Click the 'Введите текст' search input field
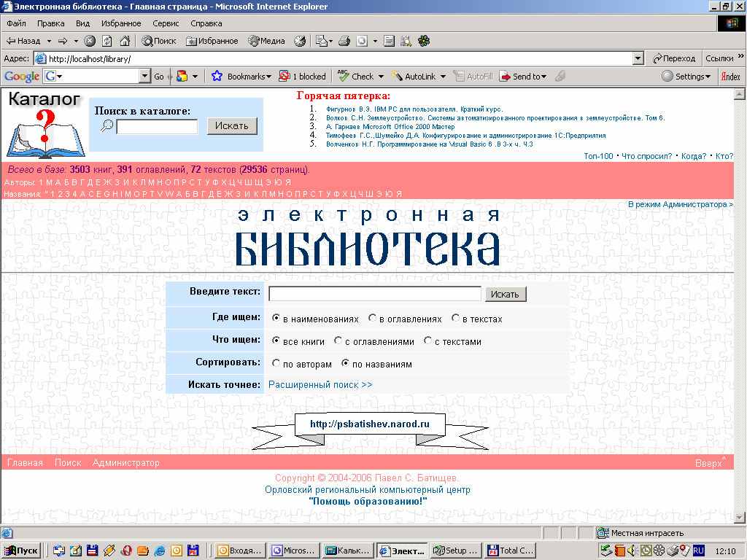 [375, 294]
